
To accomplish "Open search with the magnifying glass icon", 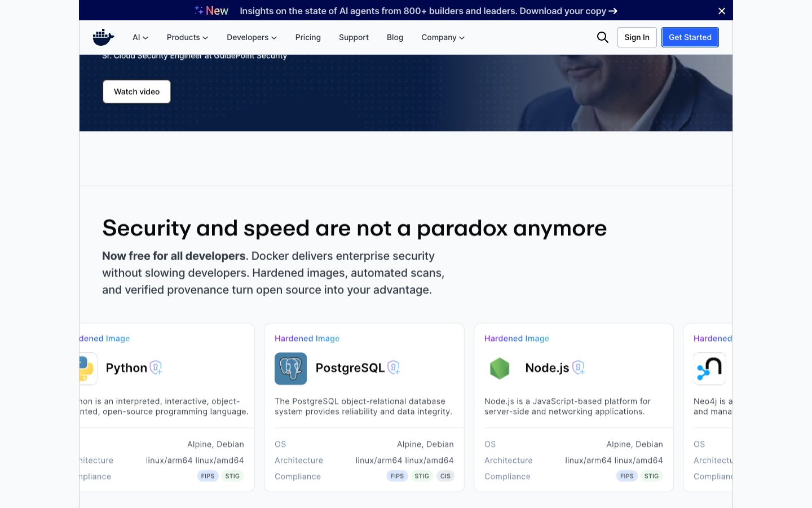I will pos(602,37).
